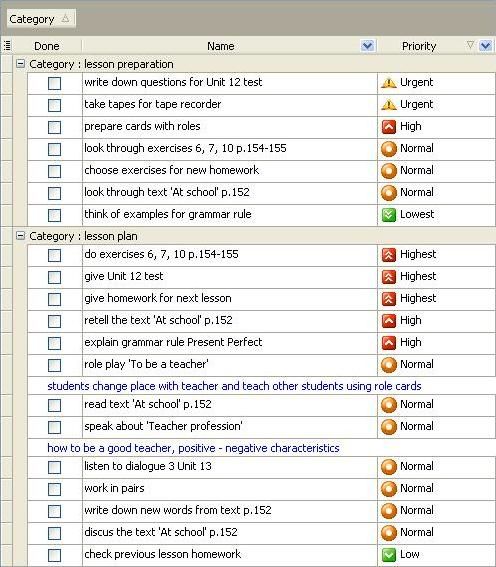Click the Priority column header to sort
Screen dimensions: 496x567
pos(419,46)
